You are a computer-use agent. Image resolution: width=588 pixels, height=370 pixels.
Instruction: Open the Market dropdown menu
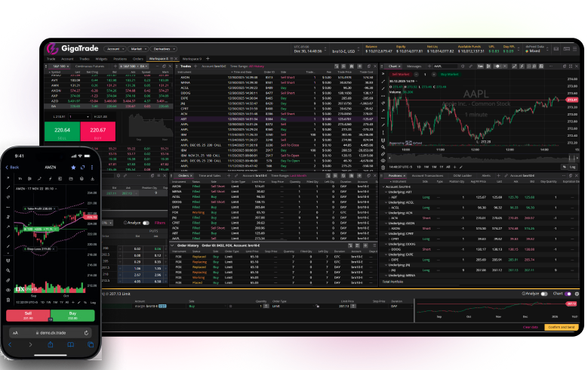click(138, 49)
